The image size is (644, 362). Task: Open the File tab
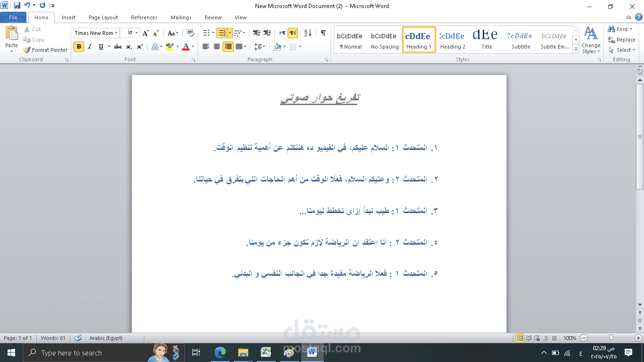[x=13, y=17]
